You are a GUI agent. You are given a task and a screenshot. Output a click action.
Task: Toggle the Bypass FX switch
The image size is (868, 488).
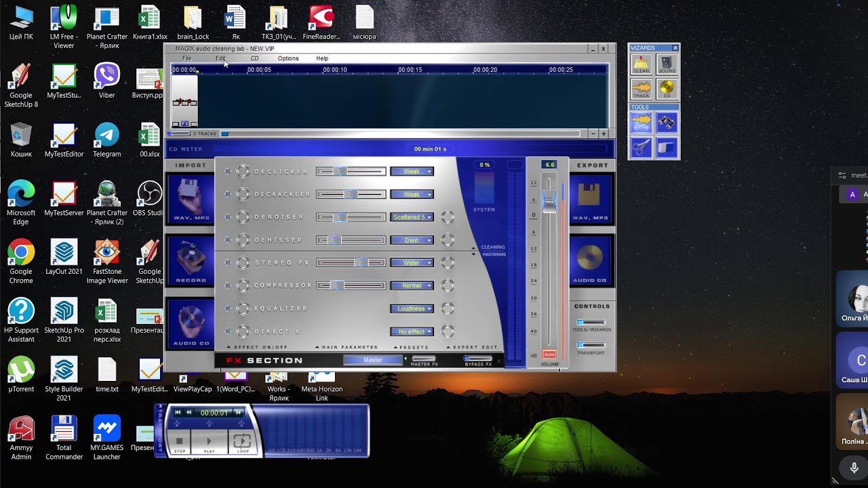pos(478,359)
